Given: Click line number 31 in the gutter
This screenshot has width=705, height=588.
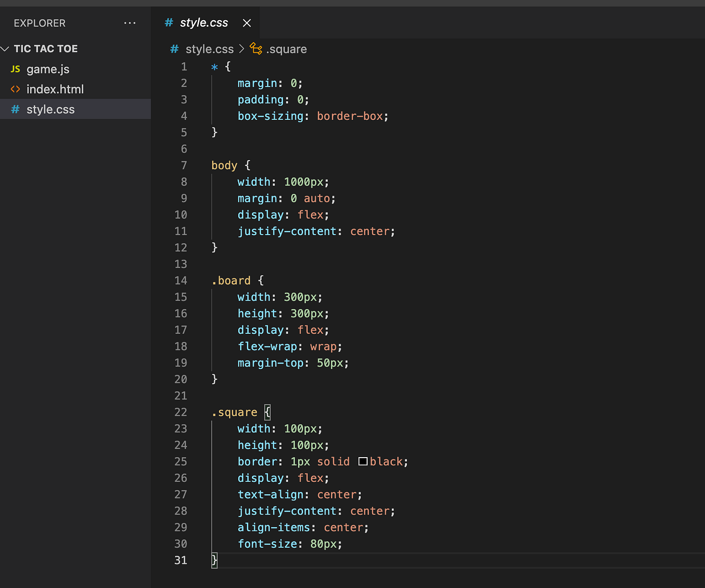Looking at the screenshot, I should click(181, 560).
